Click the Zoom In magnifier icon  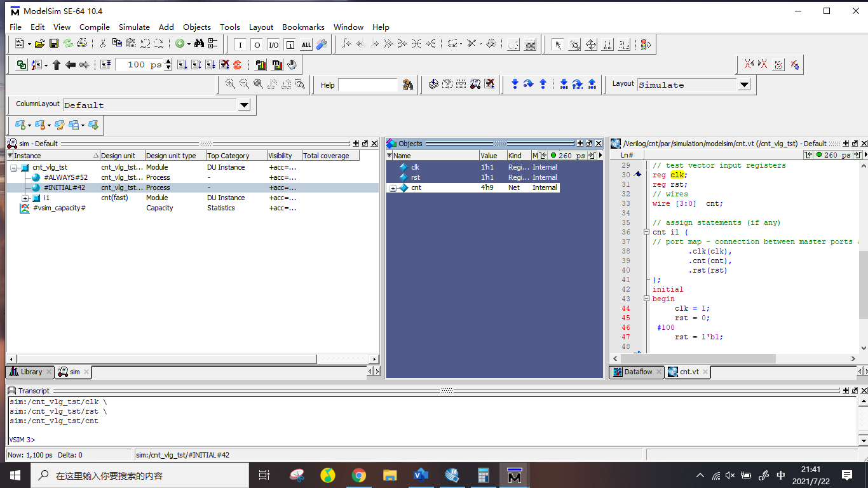click(230, 85)
